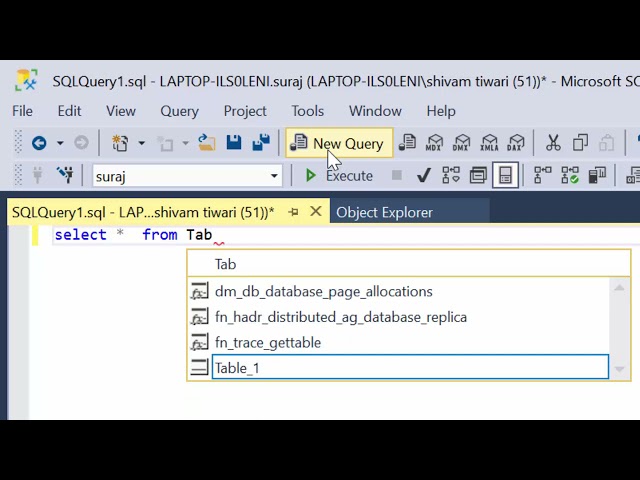640x480 pixels.
Task: Toggle Include Client Statistics icon
Action: click(x=597, y=176)
